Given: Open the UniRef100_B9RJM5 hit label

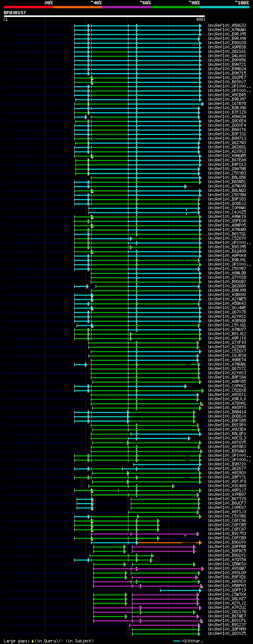Looking at the screenshot, I should 227,34.
